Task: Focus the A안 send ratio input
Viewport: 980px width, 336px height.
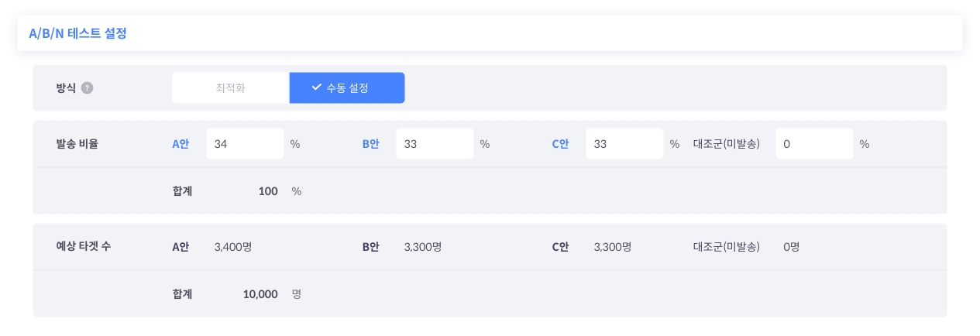Action: click(x=245, y=144)
